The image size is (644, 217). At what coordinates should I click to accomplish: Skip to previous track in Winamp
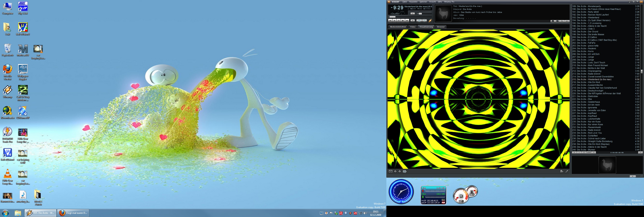pos(390,20)
